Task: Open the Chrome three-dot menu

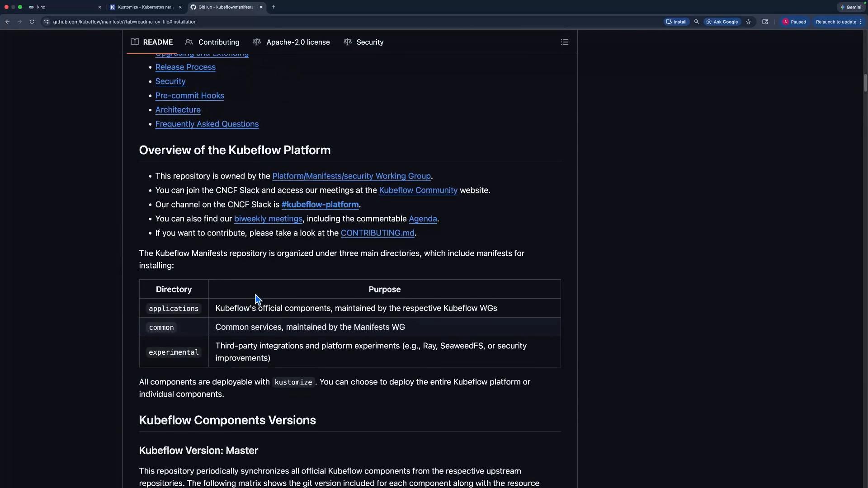Action: tap(860, 22)
